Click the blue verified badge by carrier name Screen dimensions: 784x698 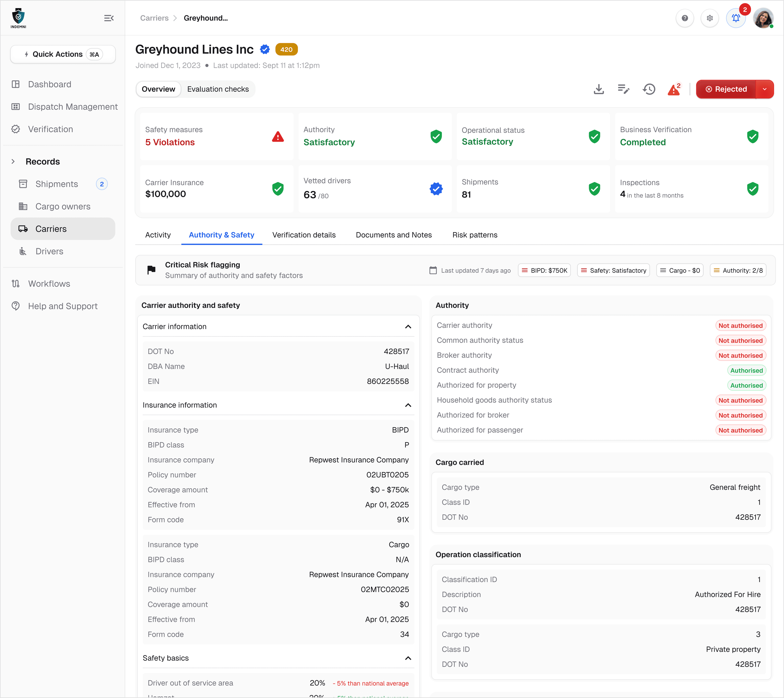click(265, 49)
